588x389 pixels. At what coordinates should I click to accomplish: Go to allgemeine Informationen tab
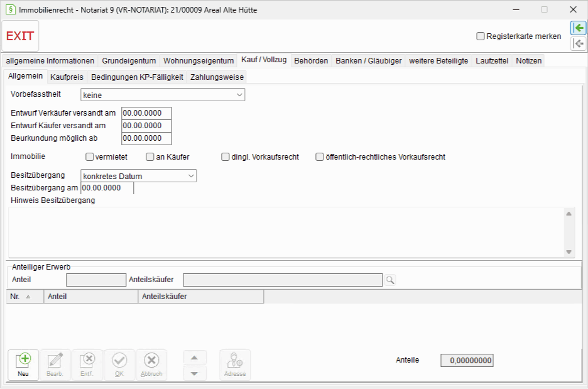pyautogui.click(x=50, y=61)
